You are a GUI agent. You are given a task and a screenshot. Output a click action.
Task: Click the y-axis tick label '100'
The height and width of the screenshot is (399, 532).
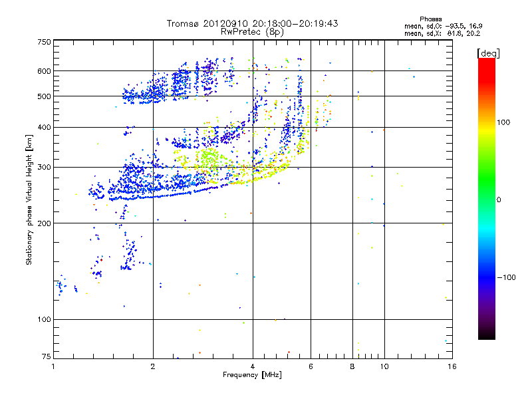(x=44, y=320)
